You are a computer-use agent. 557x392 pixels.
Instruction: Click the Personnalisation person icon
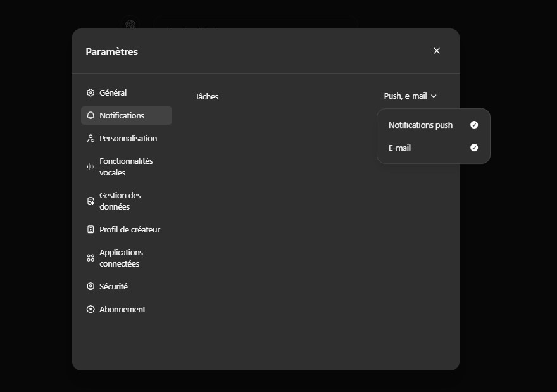[91, 138]
